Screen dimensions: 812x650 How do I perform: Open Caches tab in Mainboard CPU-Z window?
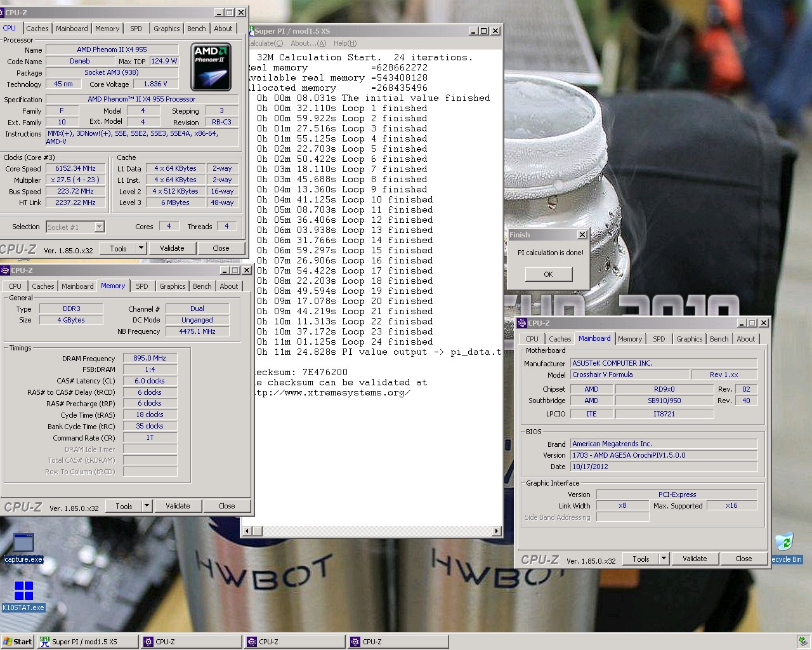tap(560, 339)
